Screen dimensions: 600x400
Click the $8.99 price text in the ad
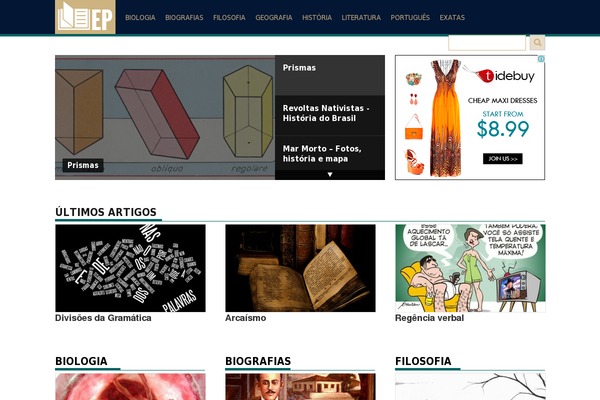503,129
